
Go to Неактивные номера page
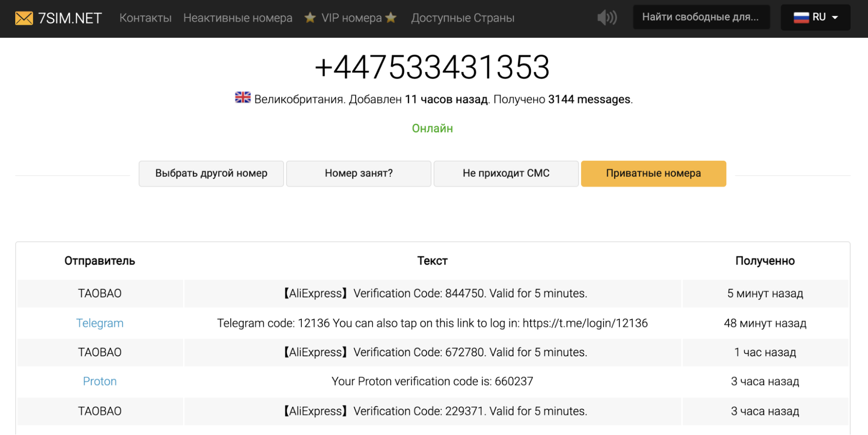(x=238, y=18)
